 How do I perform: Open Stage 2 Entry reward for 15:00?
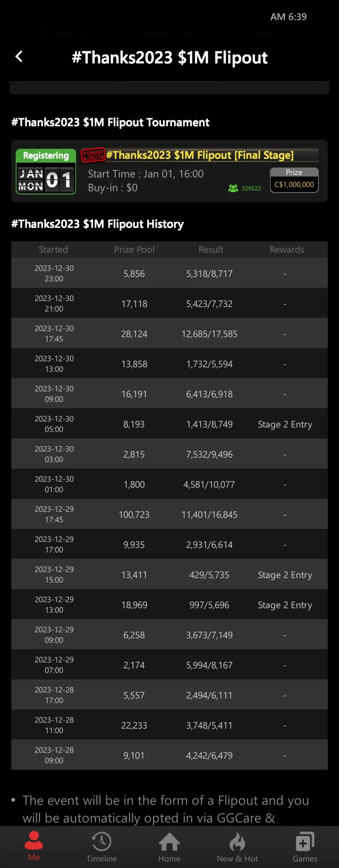[285, 575]
